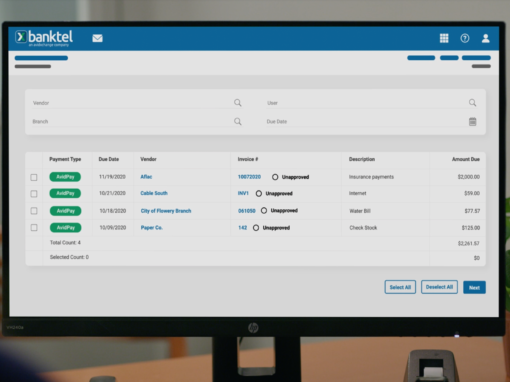The image size is (510, 382).
Task: Click into the Vendor filter field
Action: pos(137,103)
